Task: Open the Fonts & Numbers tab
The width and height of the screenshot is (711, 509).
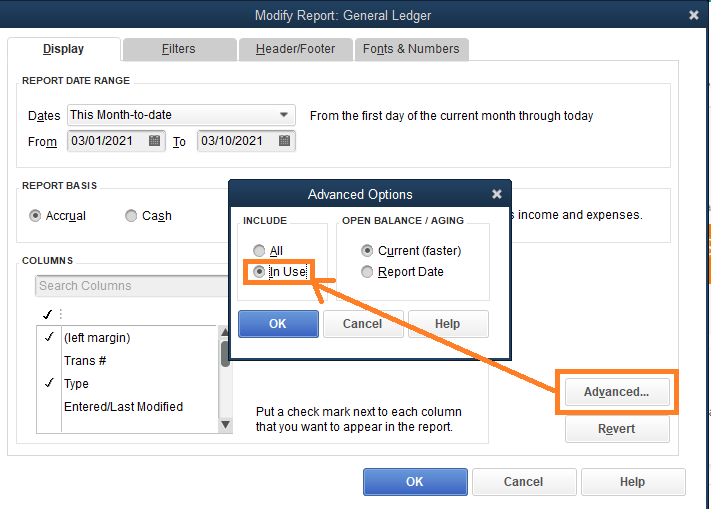Action: click(411, 49)
